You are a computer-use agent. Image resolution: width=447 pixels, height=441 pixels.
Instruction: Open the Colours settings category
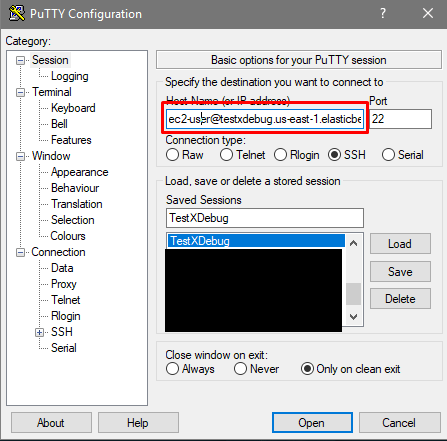point(68,236)
